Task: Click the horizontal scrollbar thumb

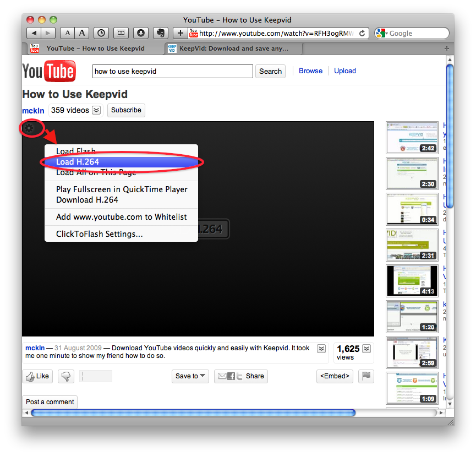Action: 193,412
